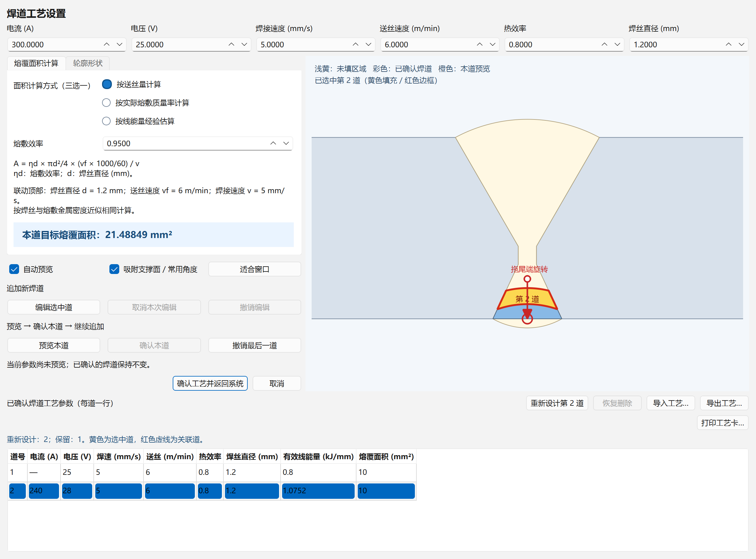Screen dimensions: 756x559
Task: Decrease the 电压 (V) value with down arrow
Action: [244, 44]
